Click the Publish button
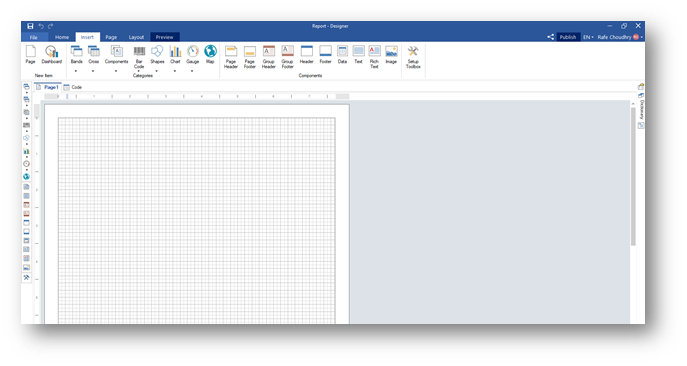The width and height of the screenshot is (687, 366). (x=568, y=37)
